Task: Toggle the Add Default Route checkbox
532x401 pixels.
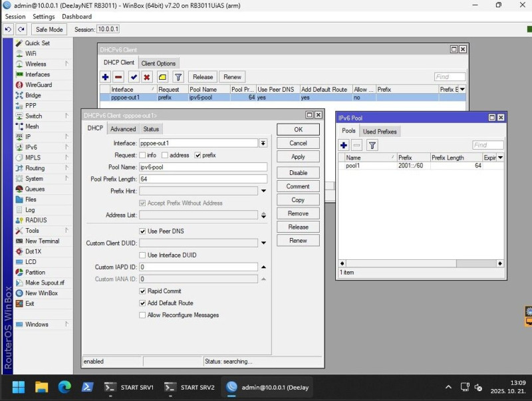Action: pyautogui.click(x=142, y=303)
